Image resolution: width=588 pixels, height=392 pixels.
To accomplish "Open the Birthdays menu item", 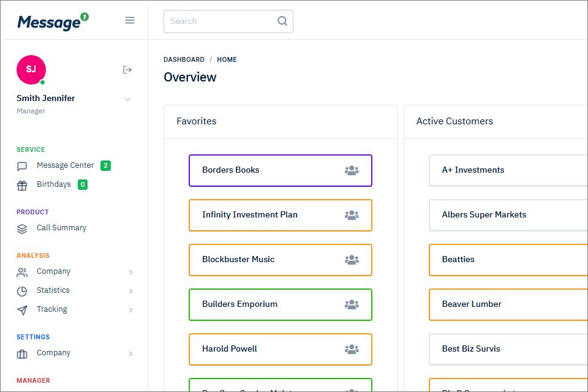I will click(53, 184).
